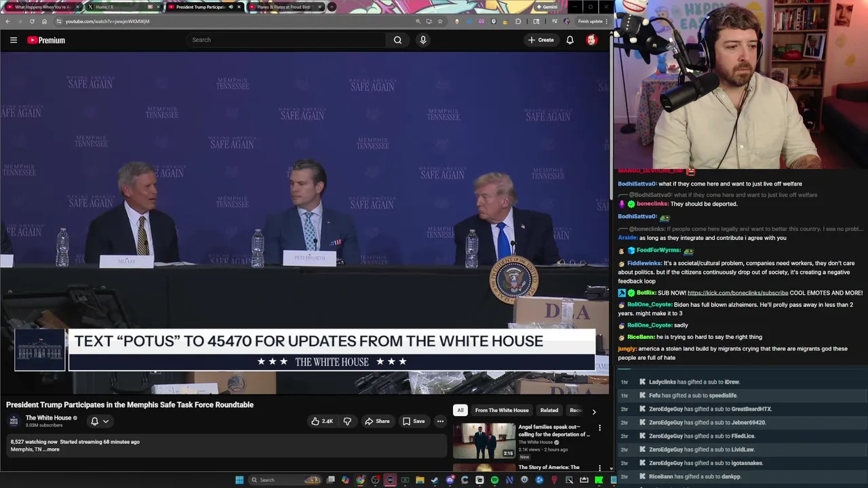Open The Story of America video title
This screenshot has width=868, height=488.
coord(549,467)
